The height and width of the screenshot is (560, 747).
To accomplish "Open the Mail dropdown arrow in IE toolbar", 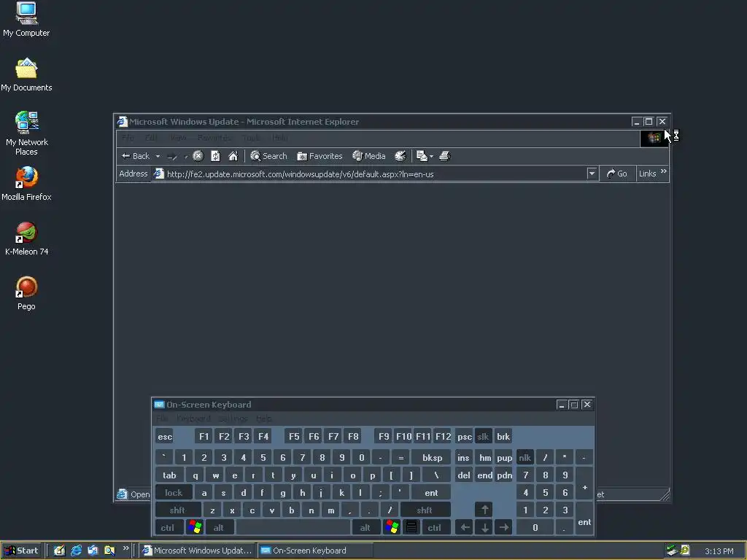I will point(432,156).
